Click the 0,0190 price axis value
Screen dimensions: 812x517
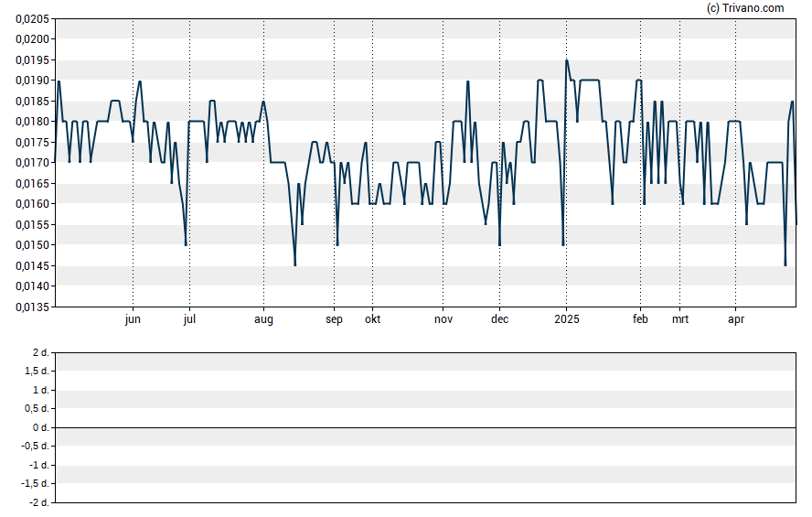(32, 81)
